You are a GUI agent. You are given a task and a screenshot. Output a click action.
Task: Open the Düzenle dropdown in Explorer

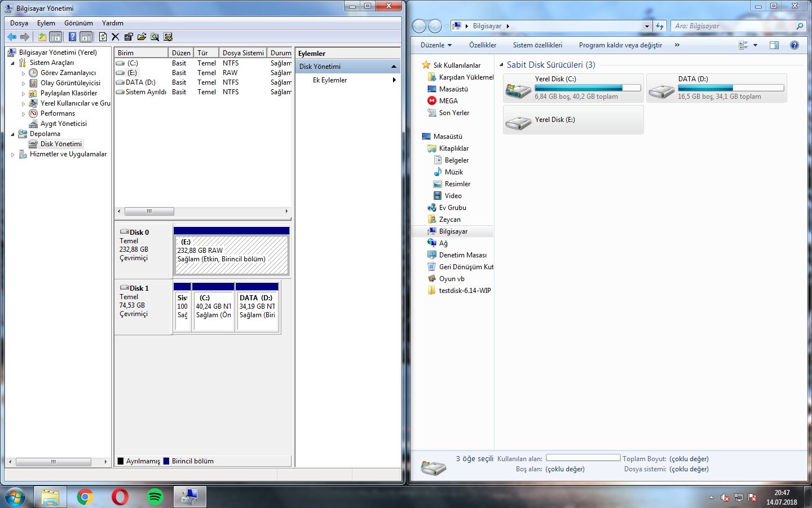436,45
